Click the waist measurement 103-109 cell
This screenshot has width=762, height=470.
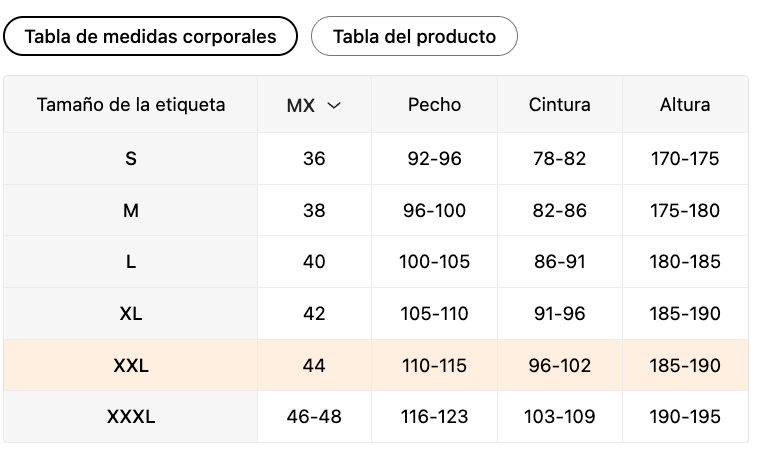click(x=560, y=417)
